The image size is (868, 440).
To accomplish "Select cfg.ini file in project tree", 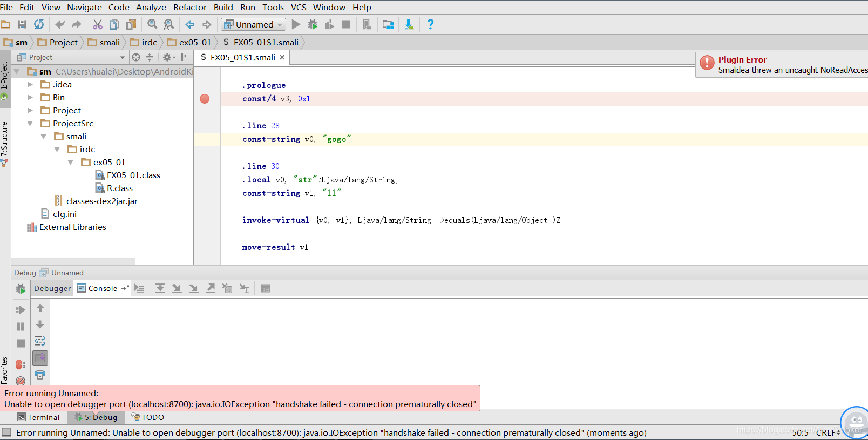I will (x=59, y=214).
